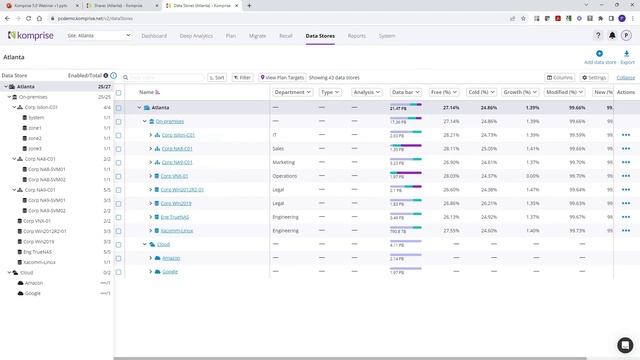
Task: Open the Migrate tab
Action: click(258, 36)
